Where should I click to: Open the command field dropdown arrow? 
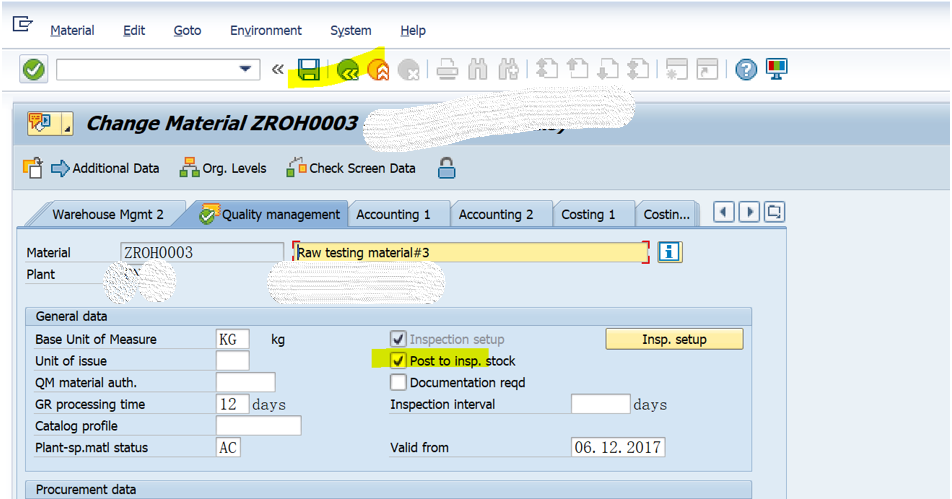245,69
